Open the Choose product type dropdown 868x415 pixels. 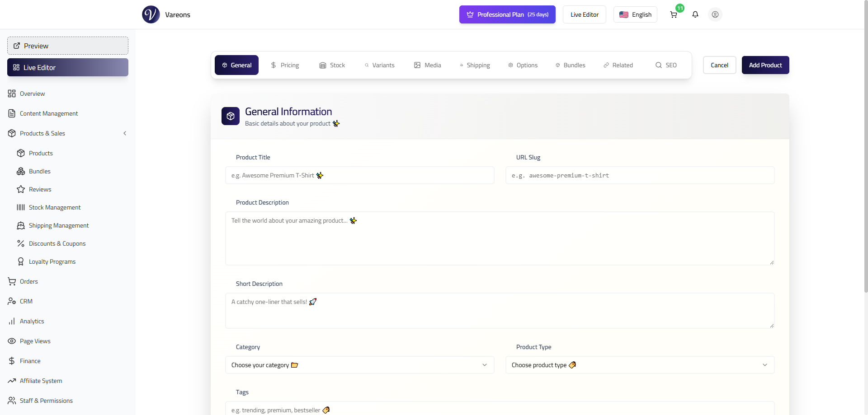(639, 365)
